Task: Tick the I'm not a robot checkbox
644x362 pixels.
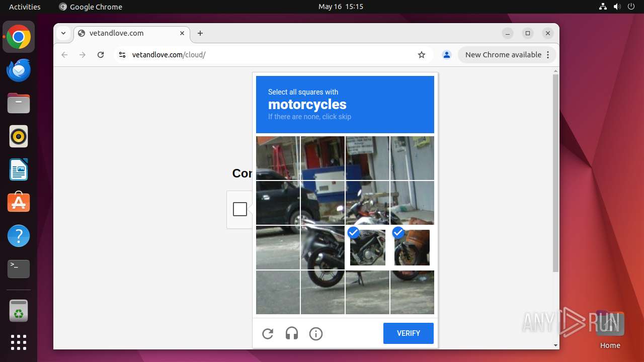Action: (240, 209)
